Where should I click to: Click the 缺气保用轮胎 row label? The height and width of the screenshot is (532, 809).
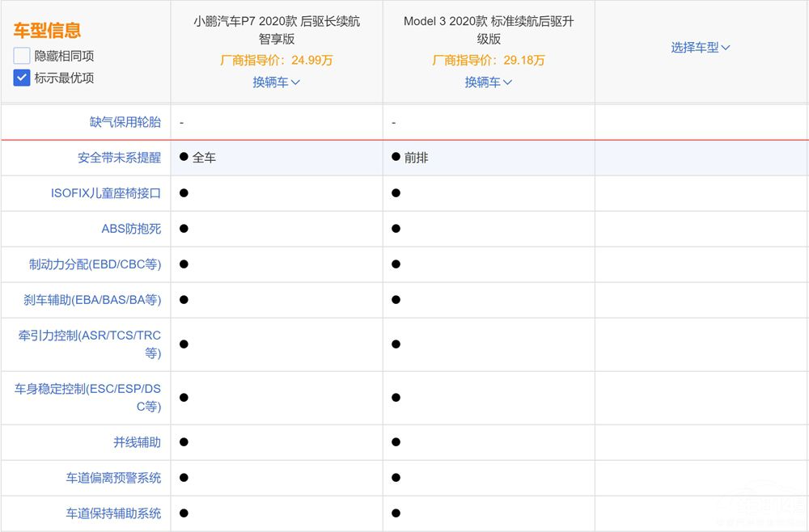tap(125, 122)
